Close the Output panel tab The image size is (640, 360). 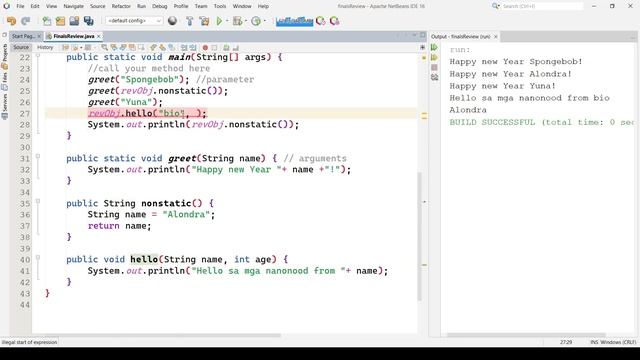tap(496, 36)
